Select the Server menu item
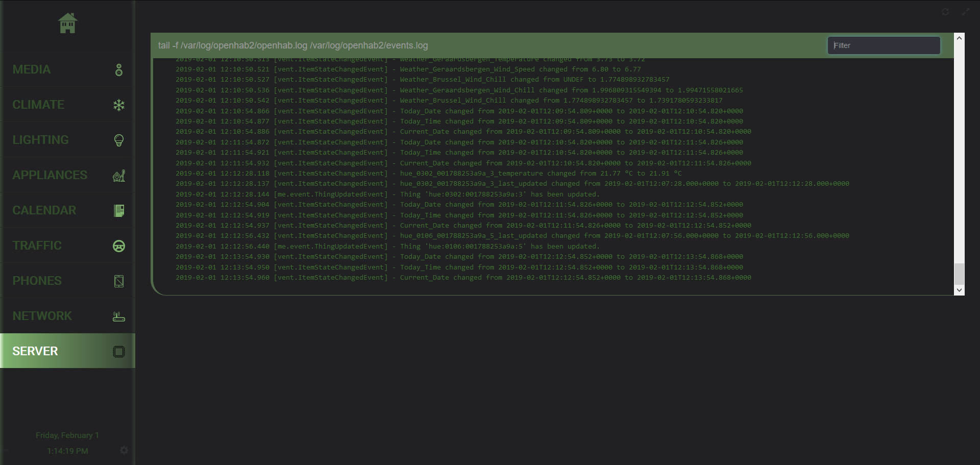The image size is (980, 465). click(35, 351)
